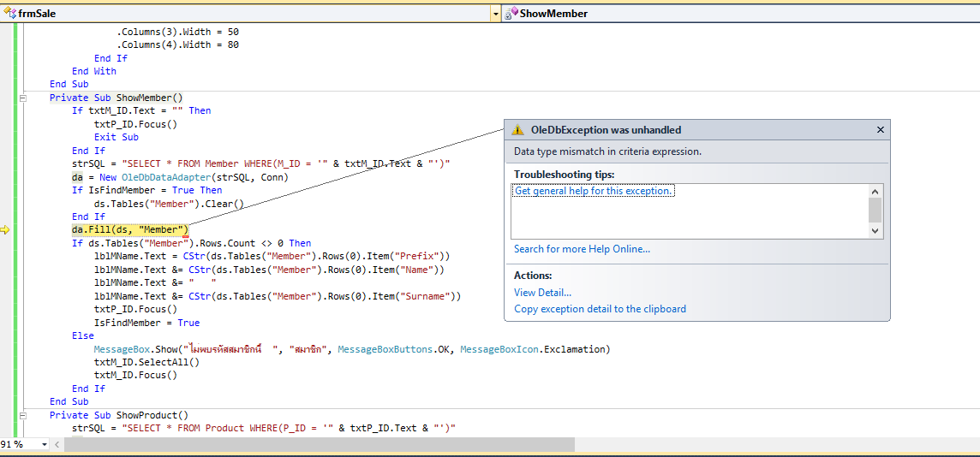Click the yellow current-statement arrow in margin

5,229
